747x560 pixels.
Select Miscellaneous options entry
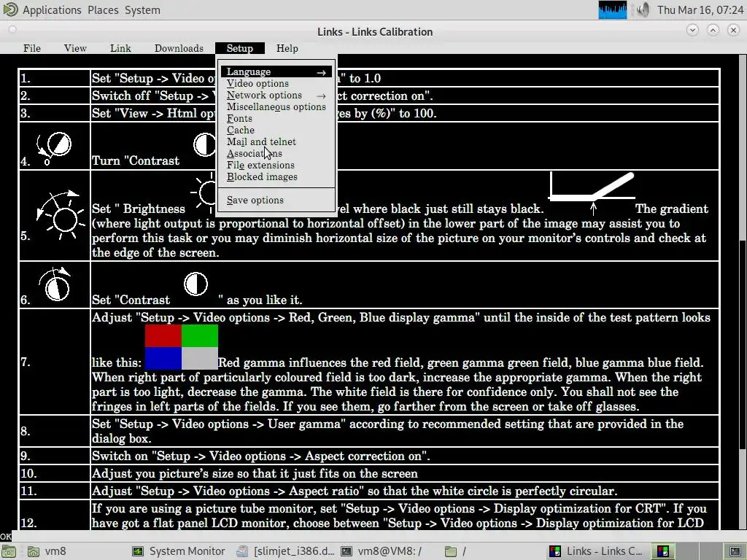[276, 106]
